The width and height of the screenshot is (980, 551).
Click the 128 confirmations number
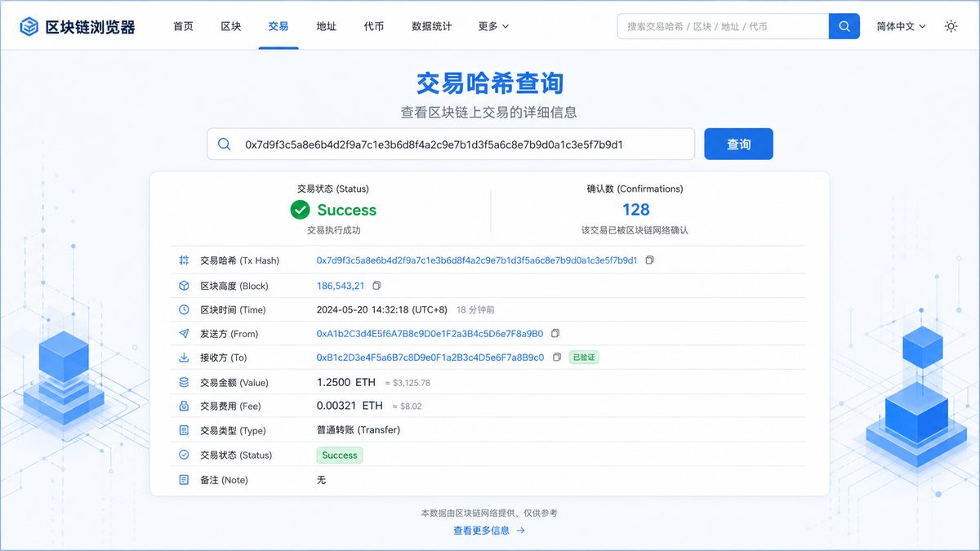pyautogui.click(x=636, y=210)
